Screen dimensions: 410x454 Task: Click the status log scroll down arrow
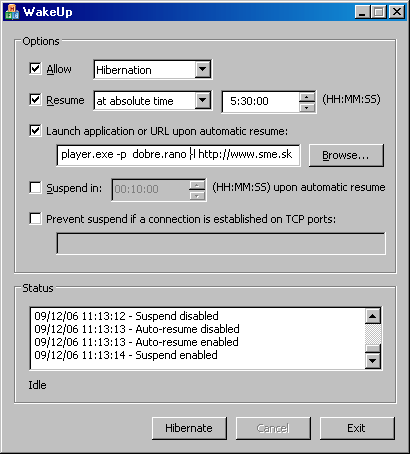373,360
